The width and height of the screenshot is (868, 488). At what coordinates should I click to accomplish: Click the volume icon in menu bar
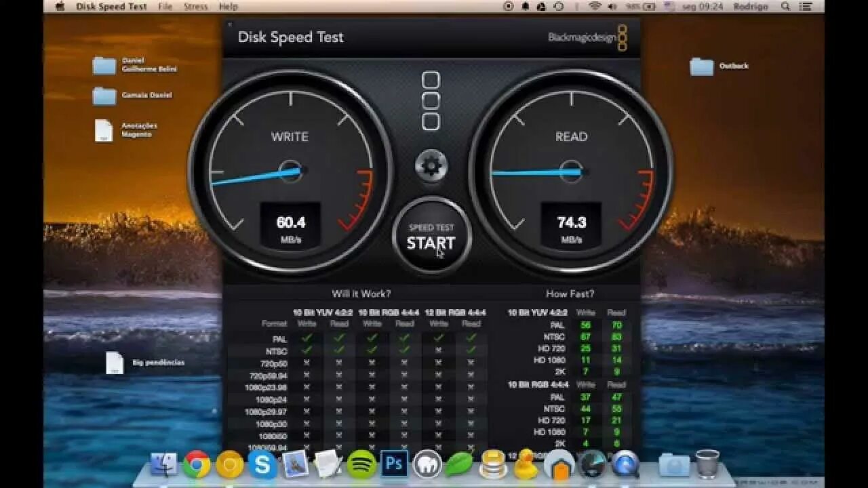coord(612,6)
